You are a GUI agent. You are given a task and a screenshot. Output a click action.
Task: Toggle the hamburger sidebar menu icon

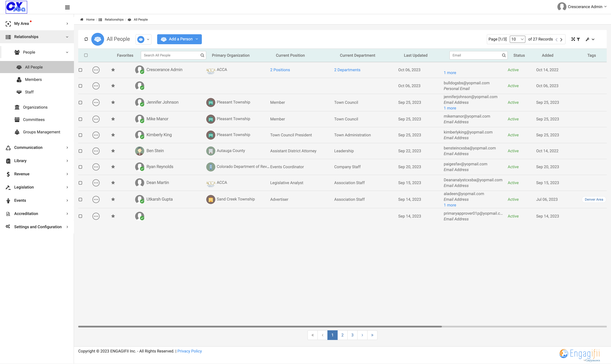pos(67,7)
